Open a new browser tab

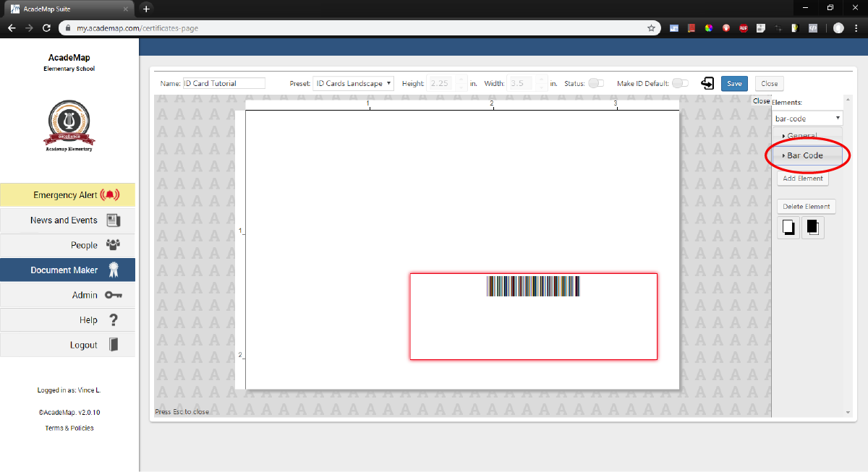(x=146, y=9)
